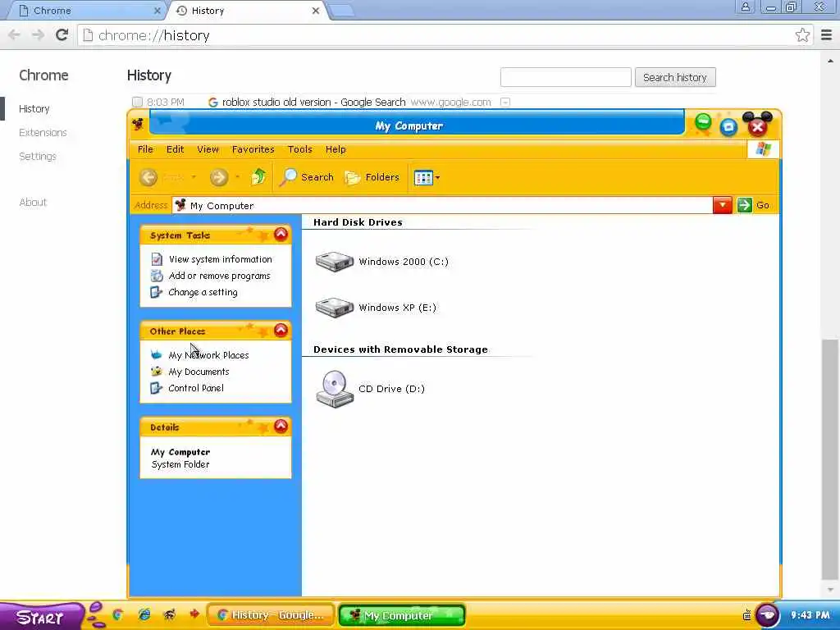Click the Search history button
Image resolution: width=840 pixels, height=630 pixels.
click(x=675, y=77)
